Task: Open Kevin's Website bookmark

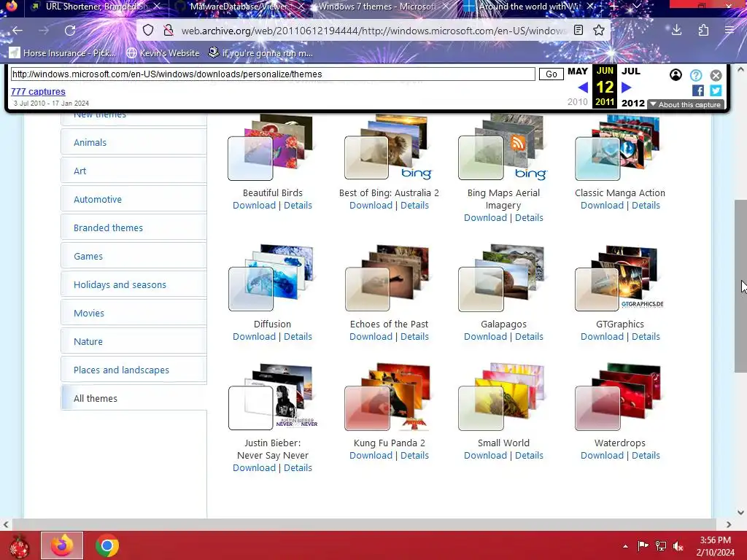Action: (x=163, y=52)
